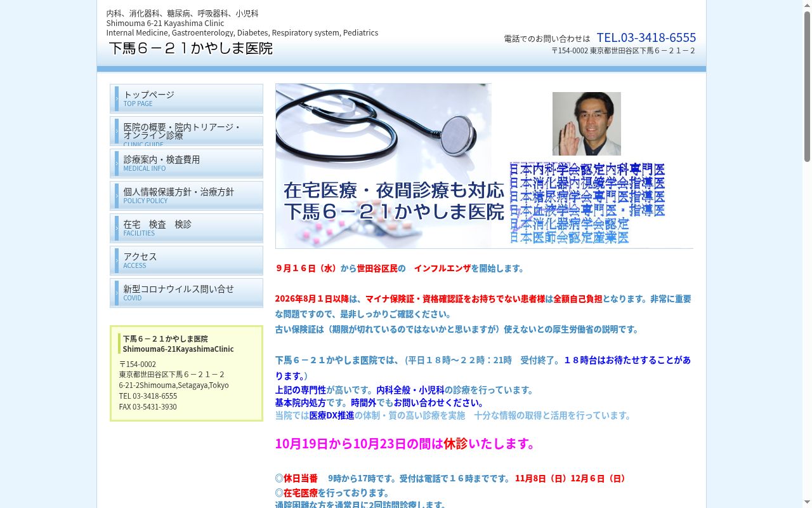Click the FAX 03-5431-3930 line in sidebar

[x=148, y=407]
